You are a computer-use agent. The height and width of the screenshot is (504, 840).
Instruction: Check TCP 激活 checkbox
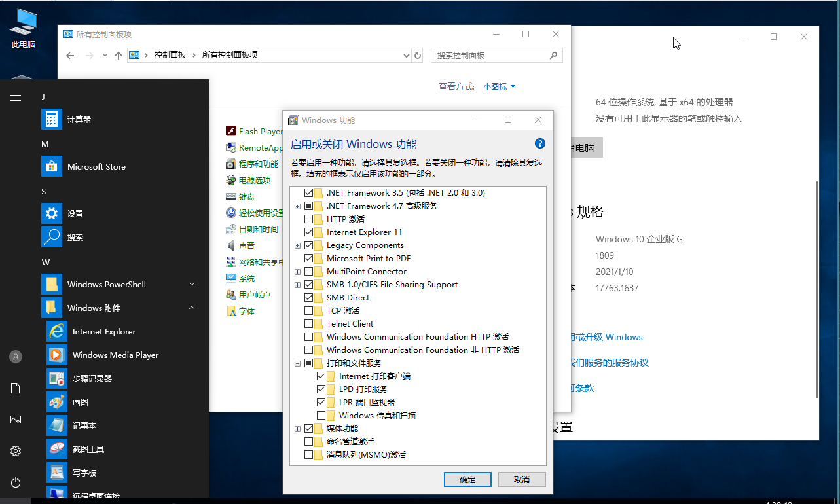pyautogui.click(x=309, y=311)
